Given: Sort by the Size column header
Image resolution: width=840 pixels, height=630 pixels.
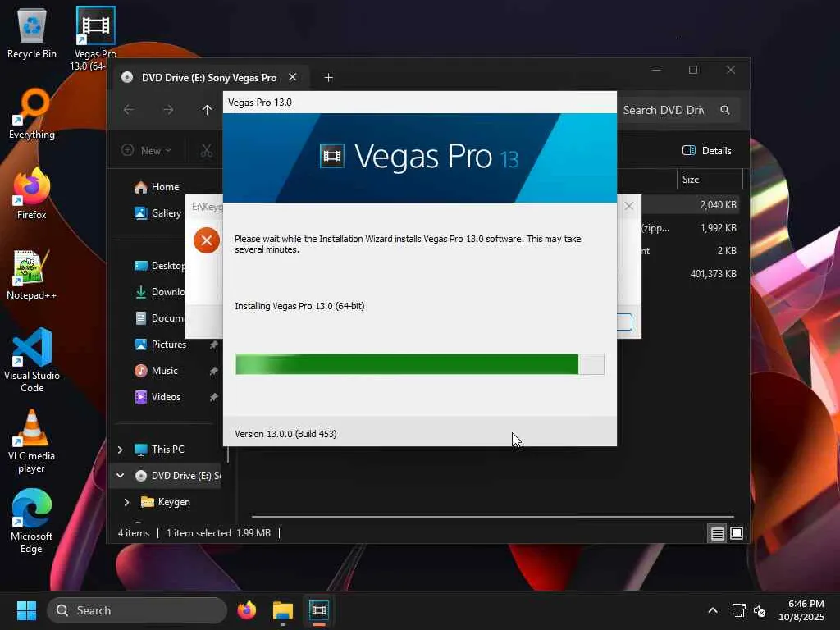Looking at the screenshot, I should pos(710,180).
